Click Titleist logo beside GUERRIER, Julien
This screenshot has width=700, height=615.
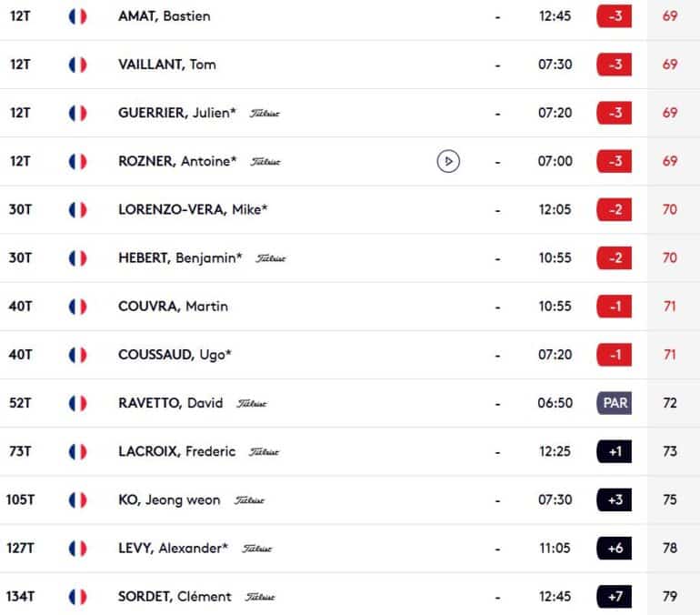pyautogui.click(x=265, y=114)
